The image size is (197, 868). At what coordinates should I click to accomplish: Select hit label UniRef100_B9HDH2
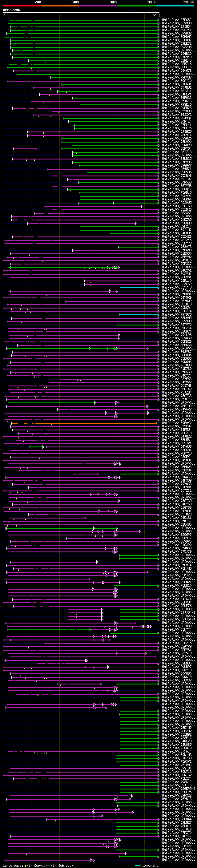point(177,37)
